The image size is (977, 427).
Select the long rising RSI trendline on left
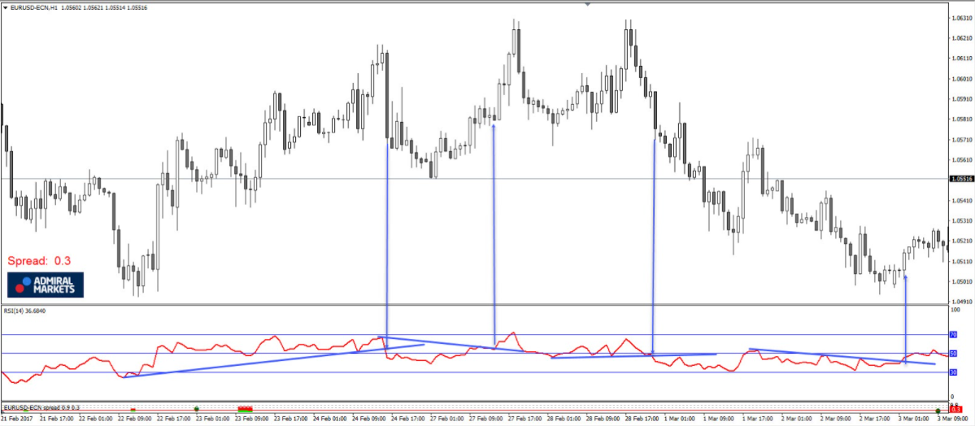[x=250, y=361]
